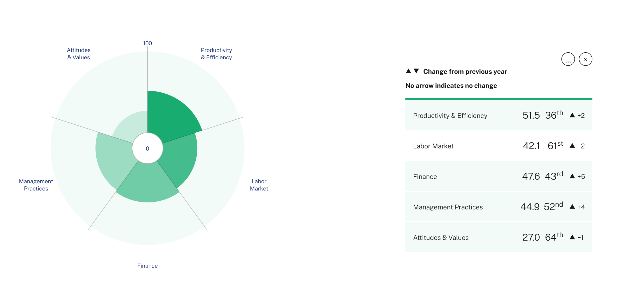Click the arrow icon beside Finance +5
Image resolution: width=644 pixels, height=305 pixels.
point(572,176)
